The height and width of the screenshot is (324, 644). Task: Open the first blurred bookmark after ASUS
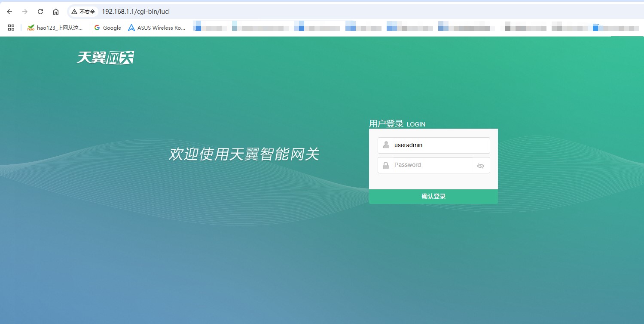(x=211, y=28)
